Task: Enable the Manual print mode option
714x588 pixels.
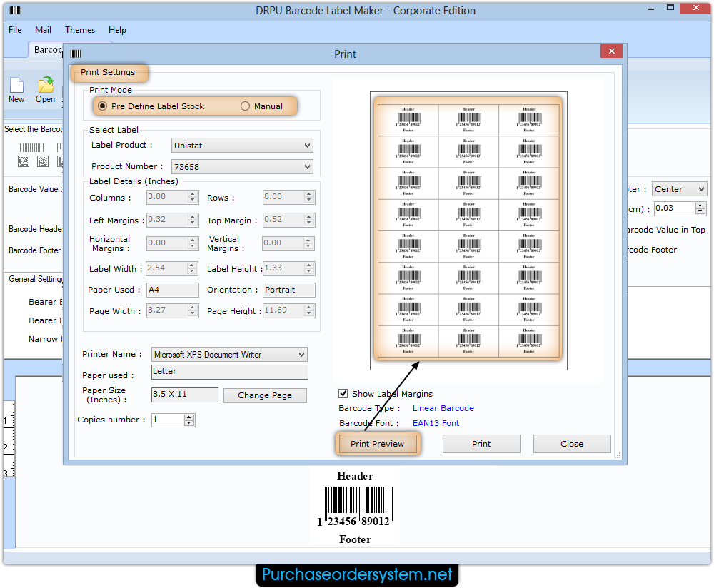Action: tap(245, 105)
